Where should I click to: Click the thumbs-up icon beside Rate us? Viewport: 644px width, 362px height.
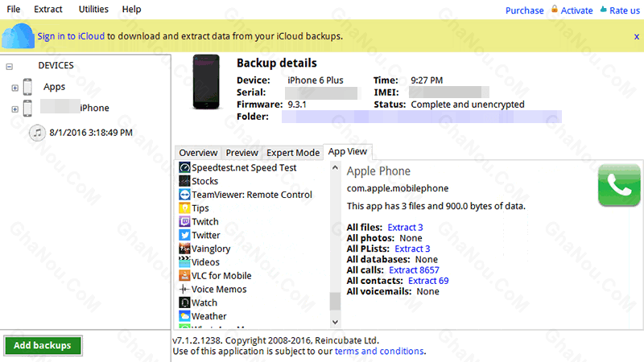603,9
